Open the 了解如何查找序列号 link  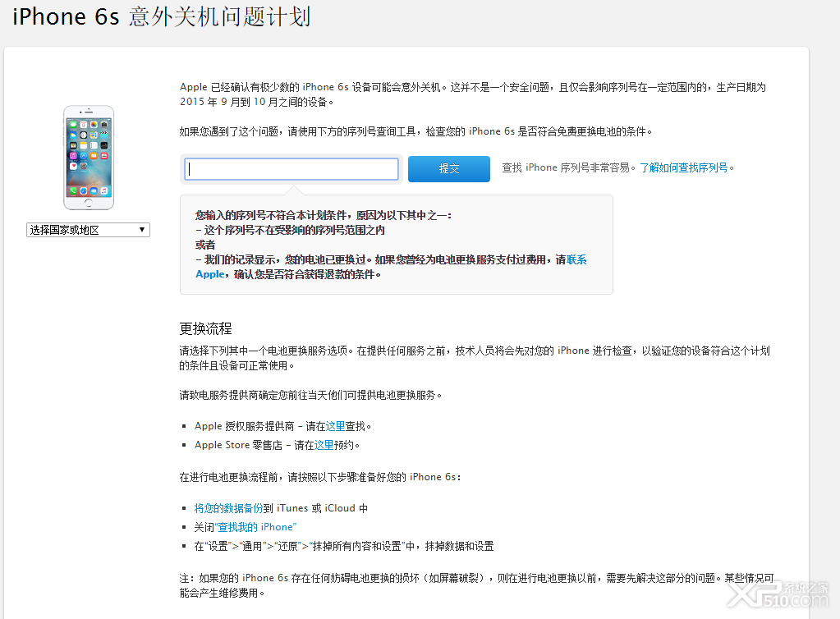(683, 167)
